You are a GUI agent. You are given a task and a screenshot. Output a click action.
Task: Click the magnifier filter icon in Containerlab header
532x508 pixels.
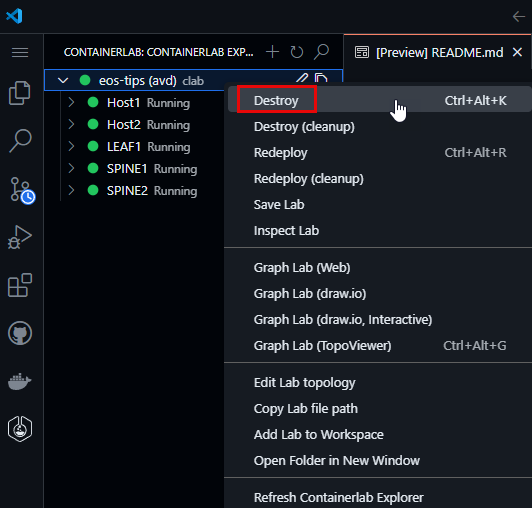click(321, 52)
